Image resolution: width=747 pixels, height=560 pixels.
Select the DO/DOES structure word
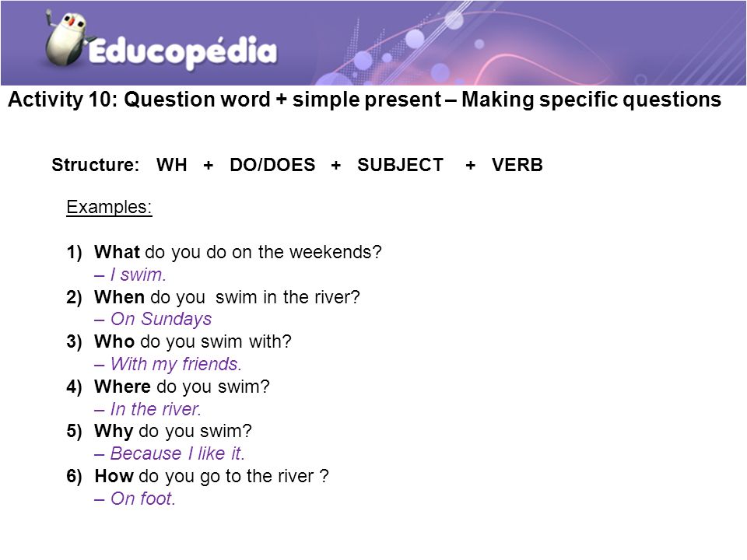(x=272, y=165)
